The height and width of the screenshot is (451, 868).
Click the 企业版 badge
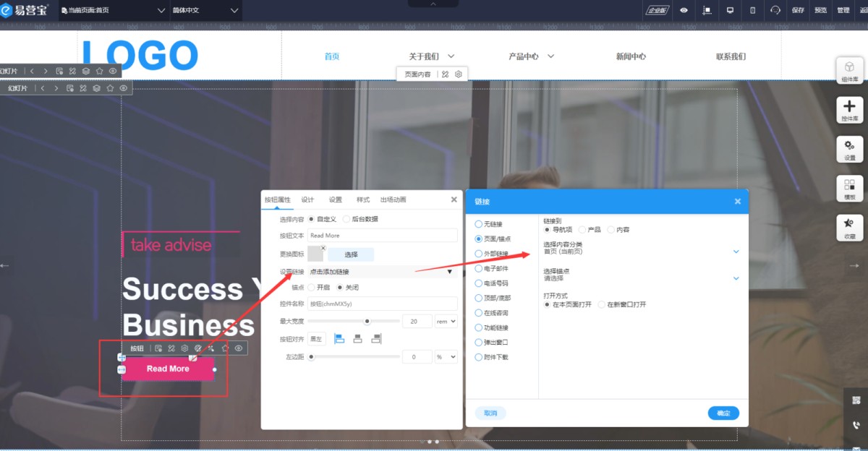658,10
